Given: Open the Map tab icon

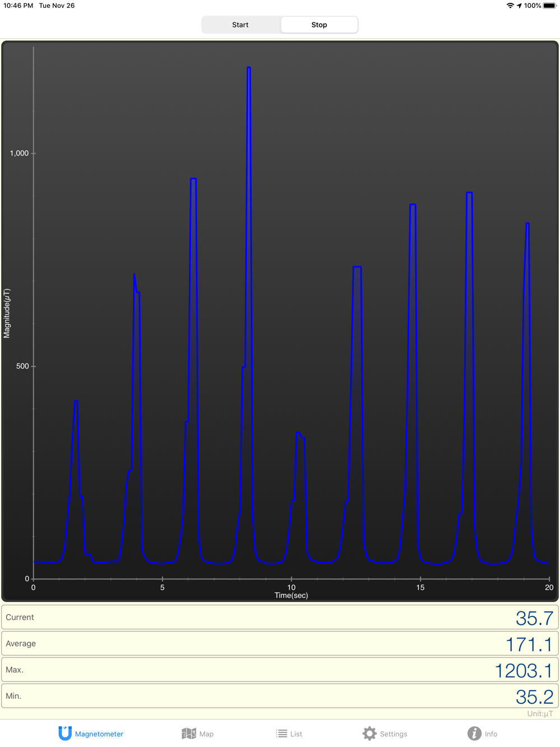Looking at the screenshot, I should point(189,734).
